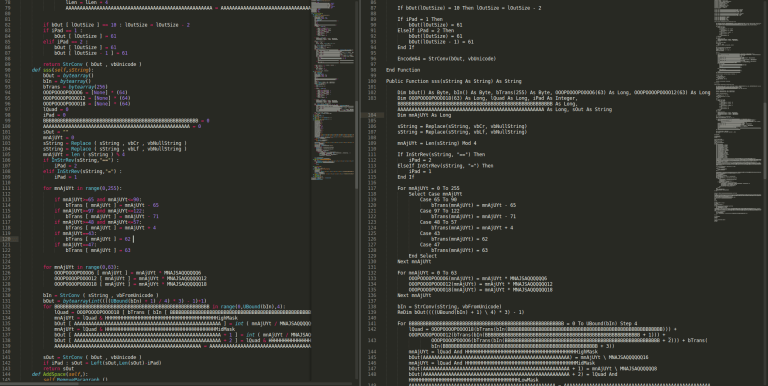The height and width of the screenshot is (386, 768).
Task: Click 'return StrConv ( bOut , vbUnicode )' in left pane
Action: pos(92,64)
